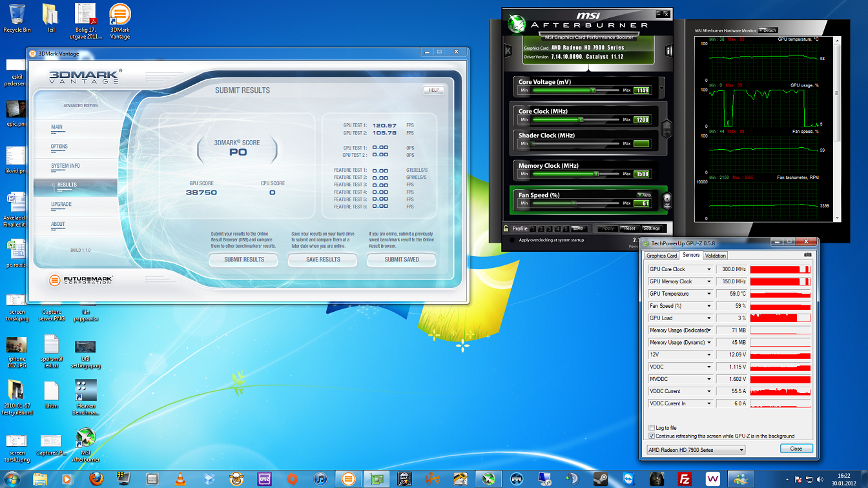Click the Memory Clock (MHz) slider handle
Viewport: 868px width, 488px height.
(597, 174)
